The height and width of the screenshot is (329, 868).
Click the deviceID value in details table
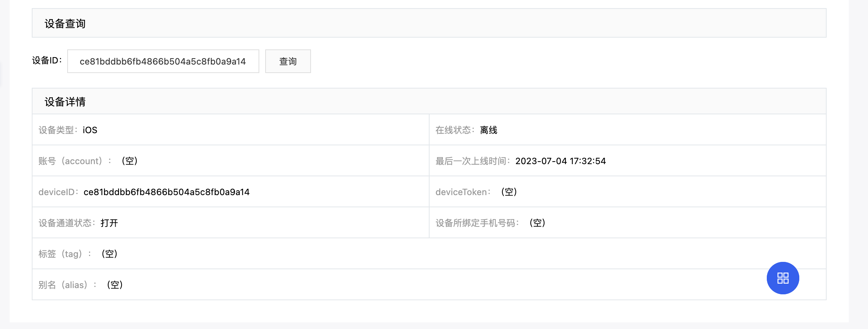click(167, 192)
